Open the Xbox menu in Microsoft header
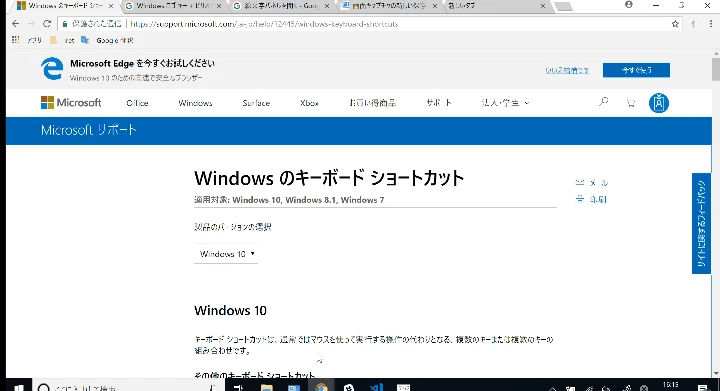 coord(309,103)
